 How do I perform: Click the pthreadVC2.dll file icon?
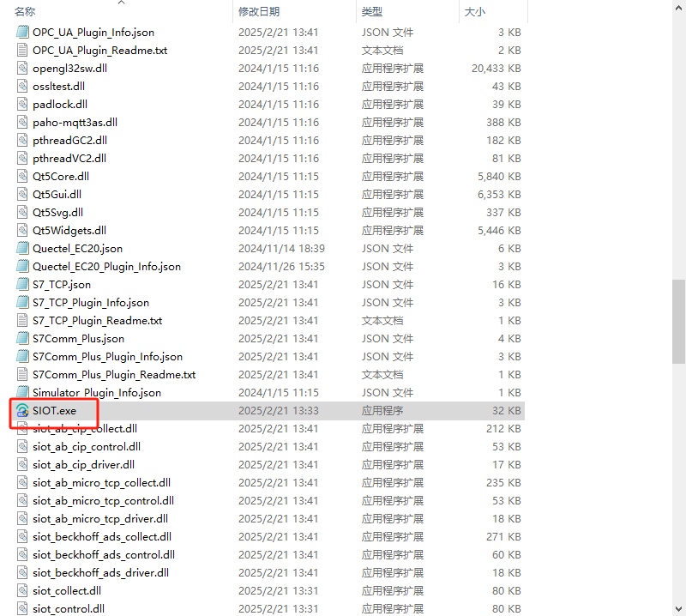pyautogui.click(x=22, y=158)
